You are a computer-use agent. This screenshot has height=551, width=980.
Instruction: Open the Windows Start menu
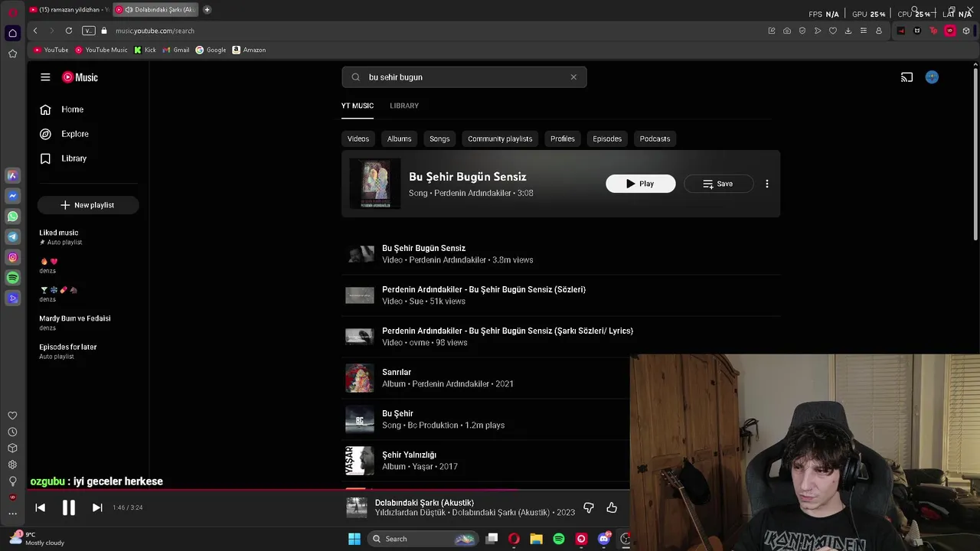[354, 539]
